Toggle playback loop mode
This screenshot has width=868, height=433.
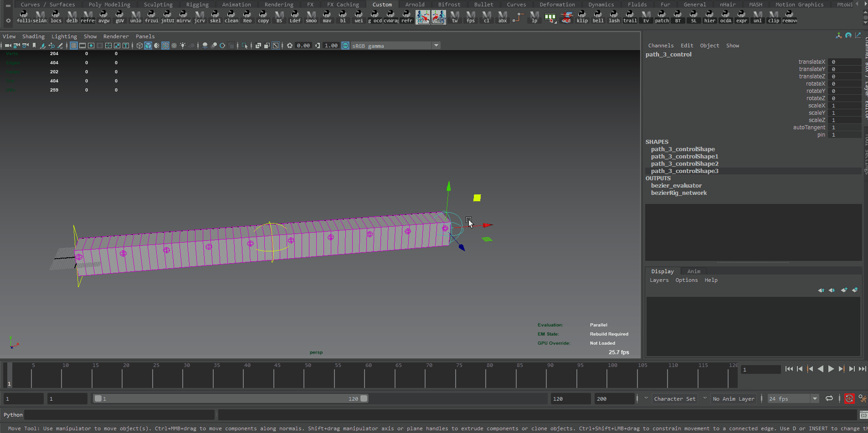point(829,399)
